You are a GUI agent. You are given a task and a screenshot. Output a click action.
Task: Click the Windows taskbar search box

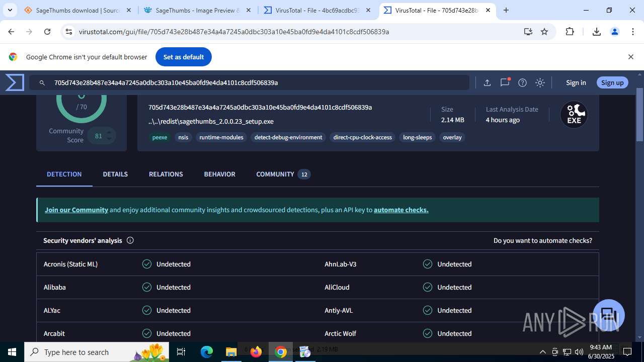point(97,352)
